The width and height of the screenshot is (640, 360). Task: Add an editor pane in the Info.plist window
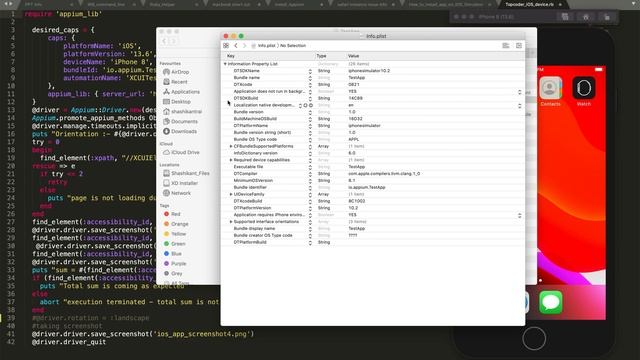(x=519, y=46)
